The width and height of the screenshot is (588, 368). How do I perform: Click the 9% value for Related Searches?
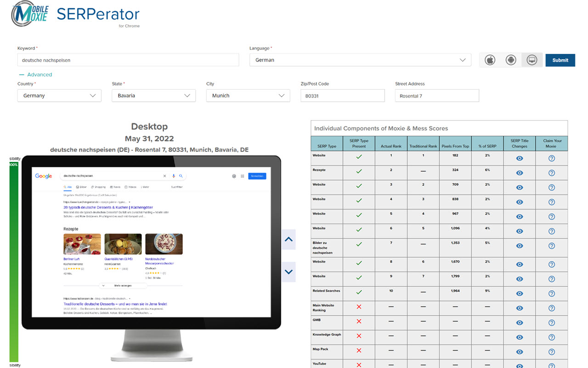tap(487, 291)
